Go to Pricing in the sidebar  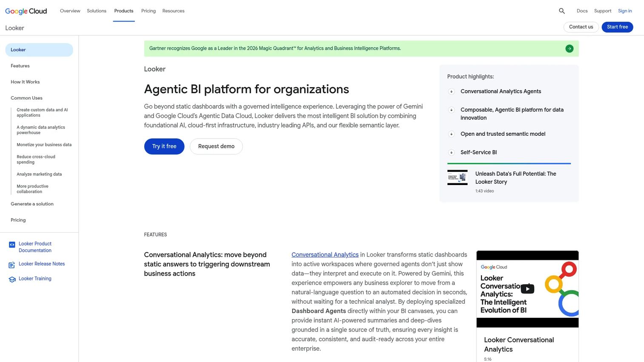pos(18,220)
